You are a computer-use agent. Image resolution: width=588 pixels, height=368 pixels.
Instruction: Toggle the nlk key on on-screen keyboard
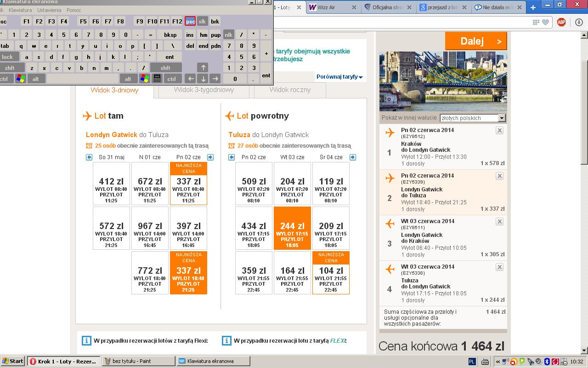(228, 34)
